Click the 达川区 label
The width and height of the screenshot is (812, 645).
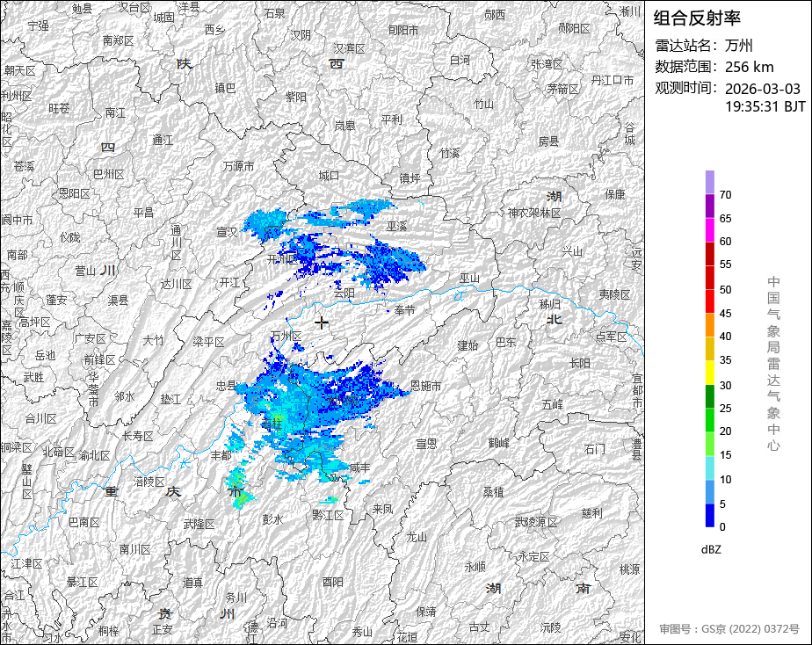[176, 284]
